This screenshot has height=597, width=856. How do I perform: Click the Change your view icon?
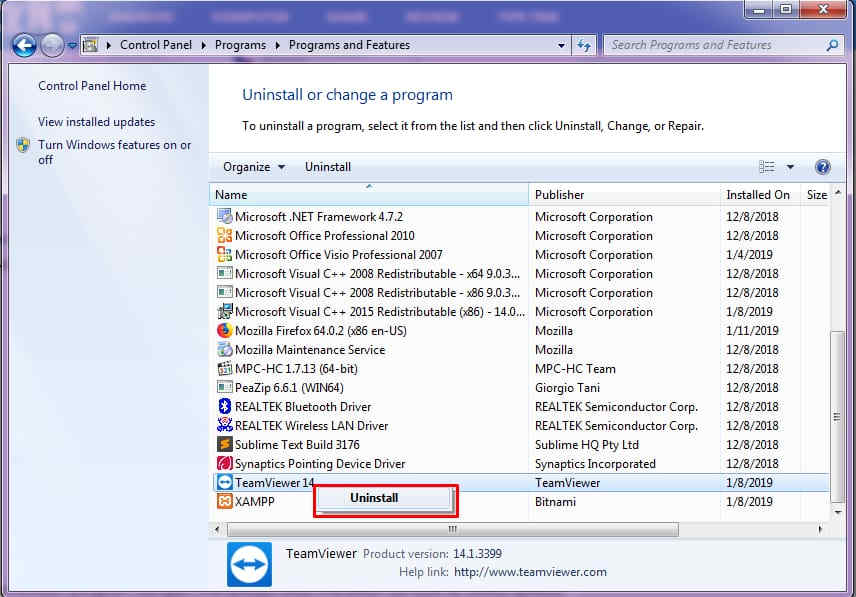766,166
